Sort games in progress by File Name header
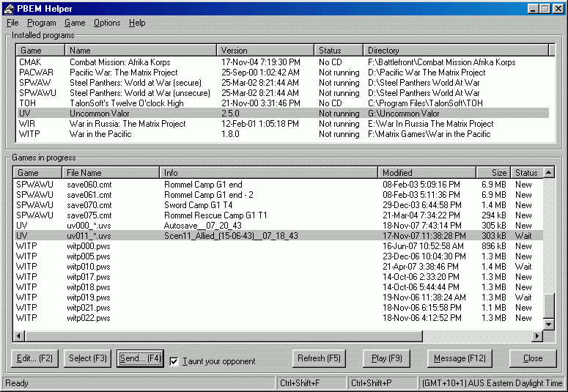The image size is (568, 392). coord(111,173)
